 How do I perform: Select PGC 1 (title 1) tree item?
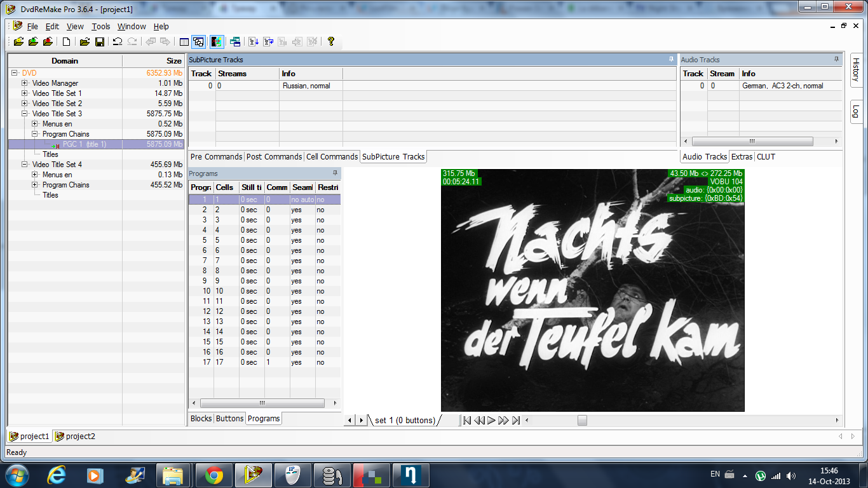pyautogui.click(x=84, y=144)
